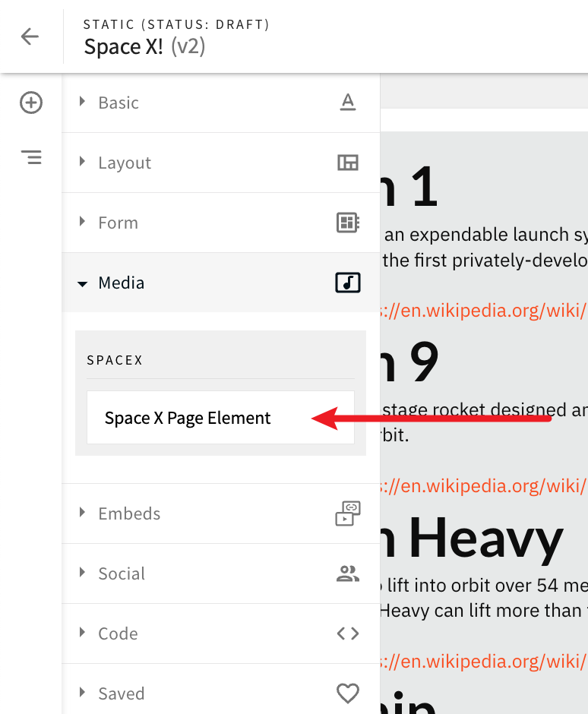The height and width of the screenshot is (714, 588).
Task: Click the Basic category text icon
Action: (x=347, y=103)
